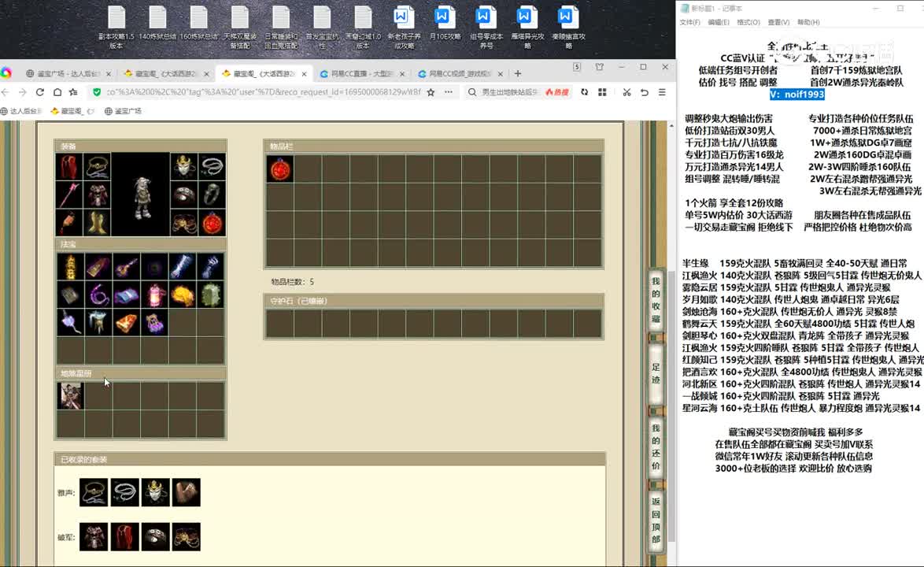
Task: Switch to the 网易CC直播 tab
Action: (x=362, y=74)
